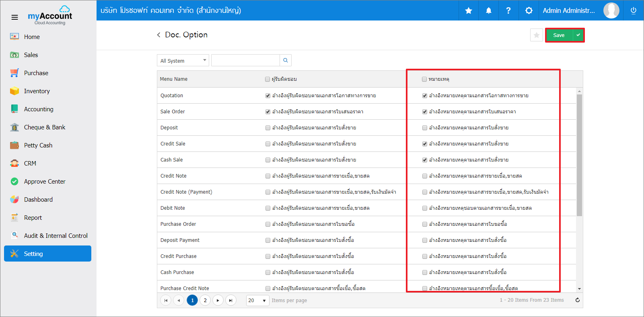This screenshot has width=644, height=317.
Task: Uncheck Quotation ผู้รับผิดชอบ checkbox
Action: [268, 96]
